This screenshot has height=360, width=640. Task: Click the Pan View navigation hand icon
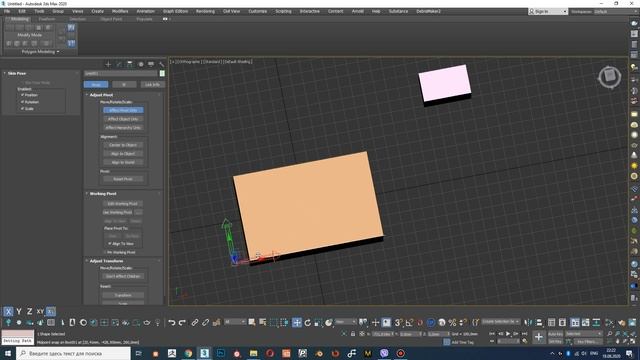pyautogui.click(x=618, y=341)
